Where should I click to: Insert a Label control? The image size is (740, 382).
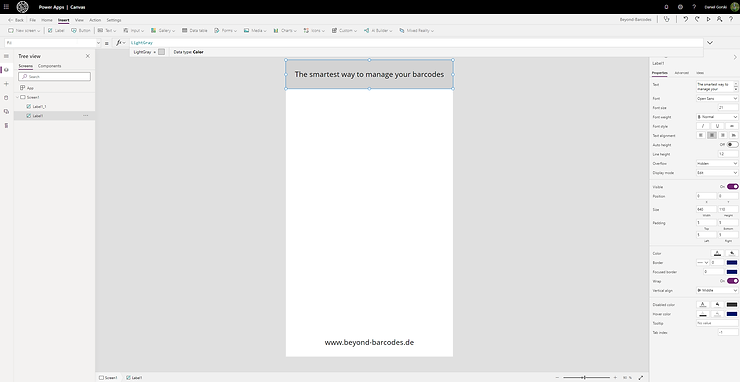coord(56,30)
